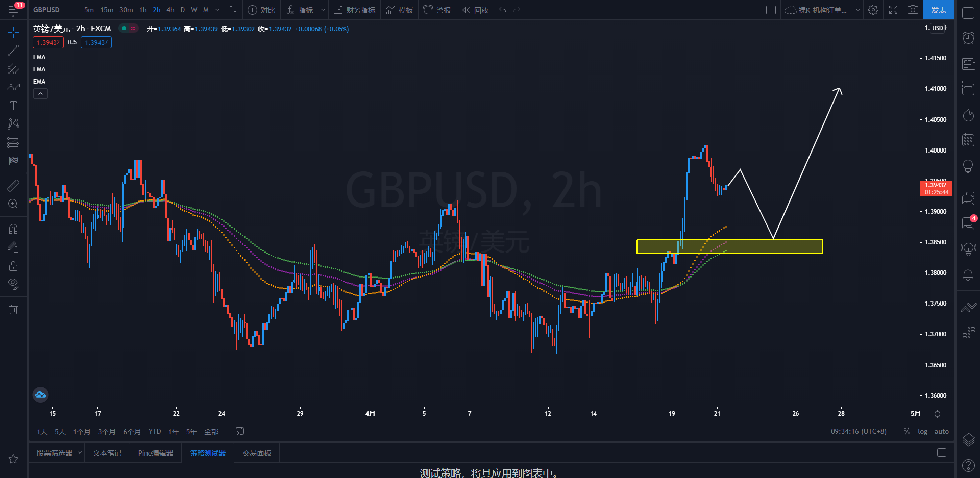Toggle log scale on price axis
The height and width of the screenshot is (478, 980).
pos(922,431)
